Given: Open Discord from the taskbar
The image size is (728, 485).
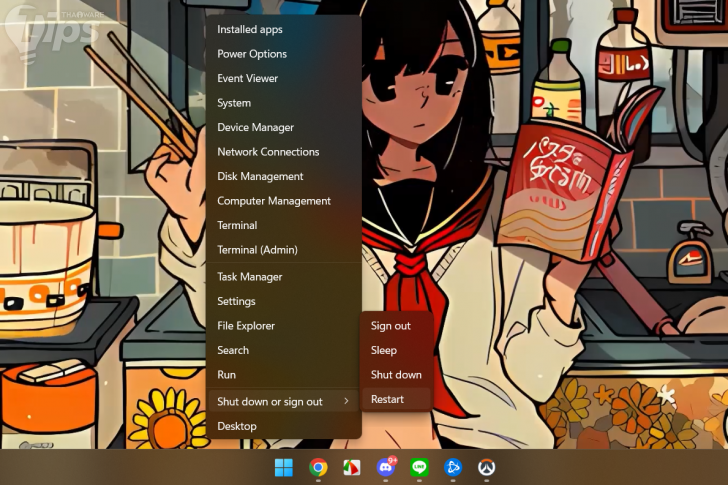Looking at the screenshot, I should coord(386,467).
